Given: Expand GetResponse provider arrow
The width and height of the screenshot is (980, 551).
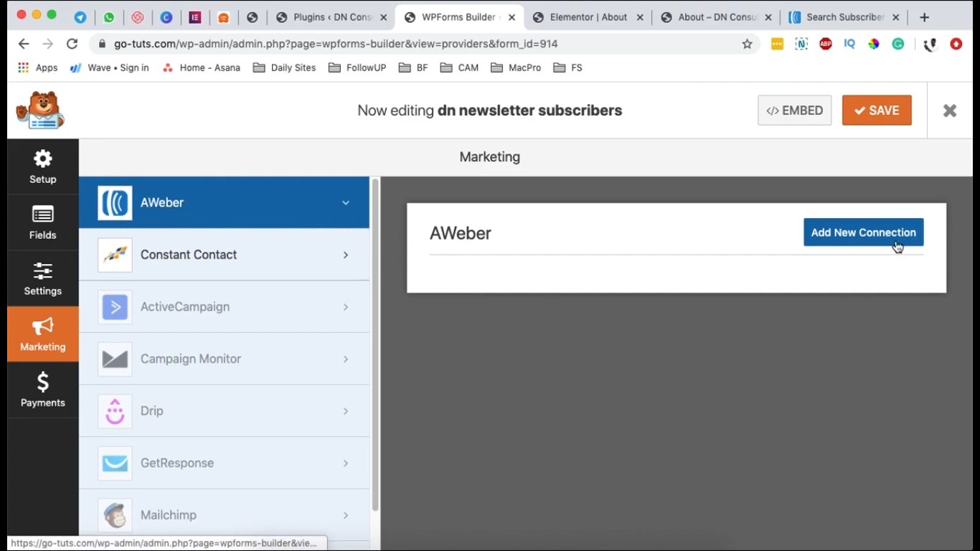Looking at the screenshot, I should coord(346,463).
